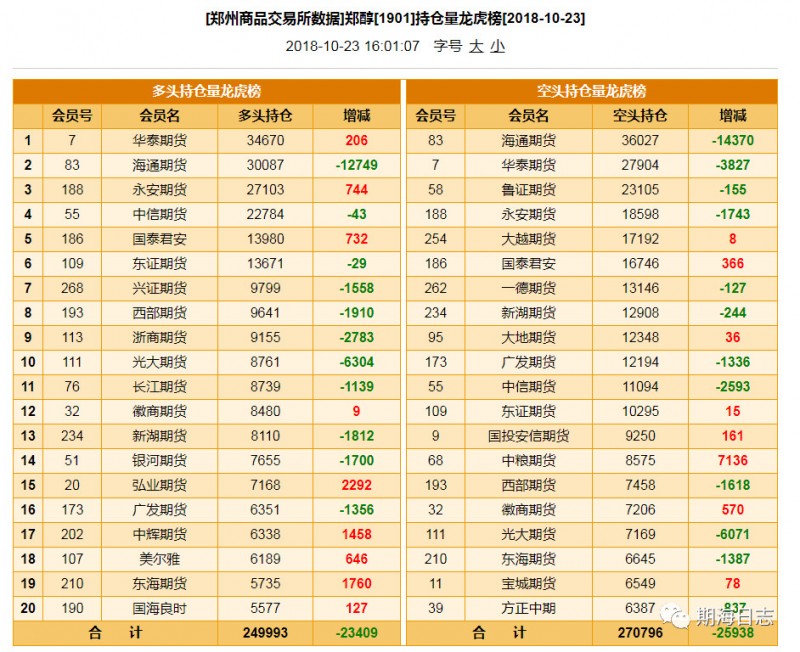Click short position value 6645

[640, 559]
